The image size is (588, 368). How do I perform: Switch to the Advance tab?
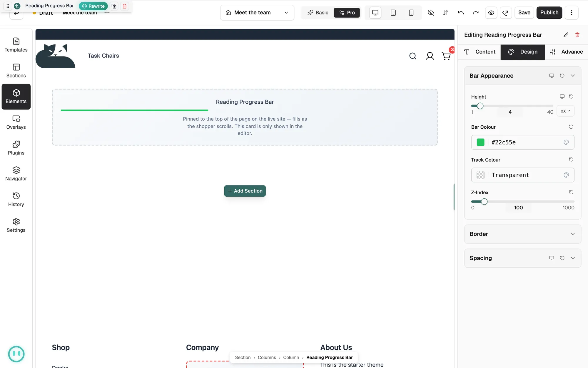[x=566, y=52]
